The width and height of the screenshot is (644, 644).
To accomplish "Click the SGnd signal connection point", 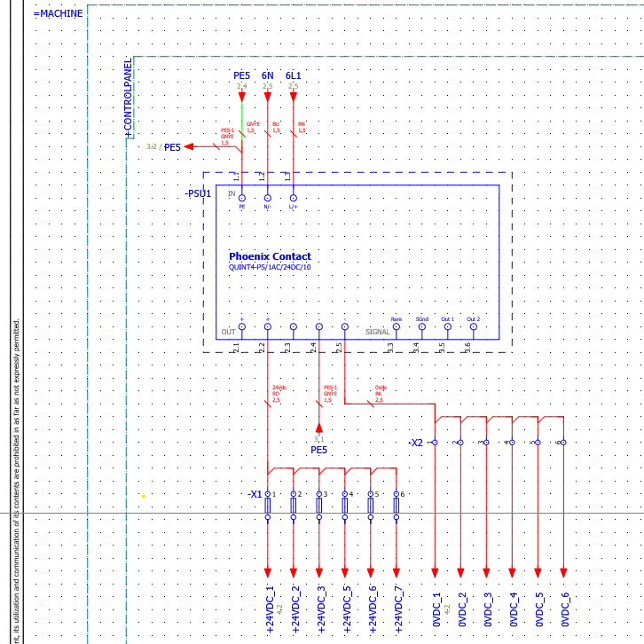I will point(421,326).
